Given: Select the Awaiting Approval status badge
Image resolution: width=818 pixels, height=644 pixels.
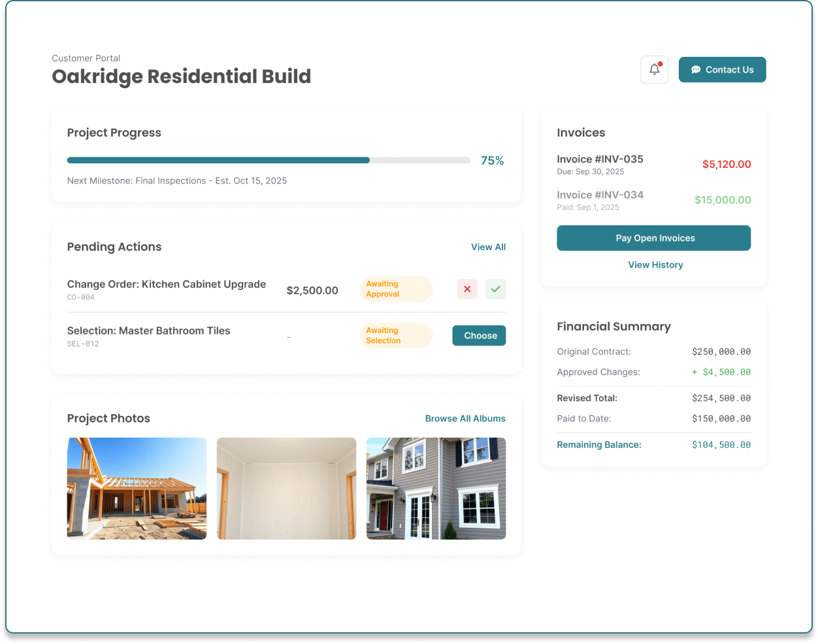Looking at the screenshot, I should tap(396, 289).
